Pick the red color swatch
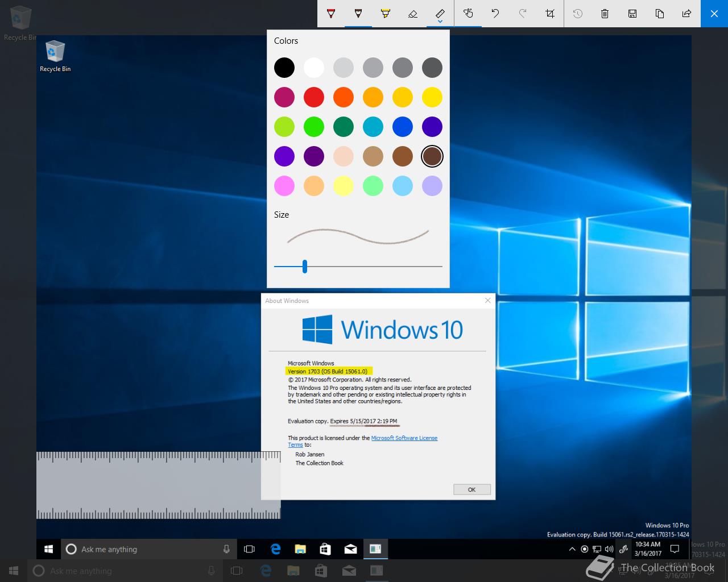728x582 pixels. coord(314,97)
